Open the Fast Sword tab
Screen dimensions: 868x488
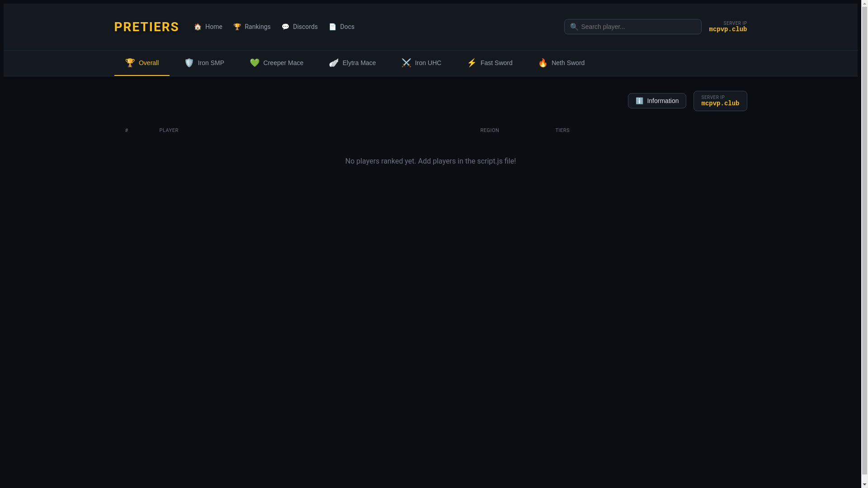(490, 63)
